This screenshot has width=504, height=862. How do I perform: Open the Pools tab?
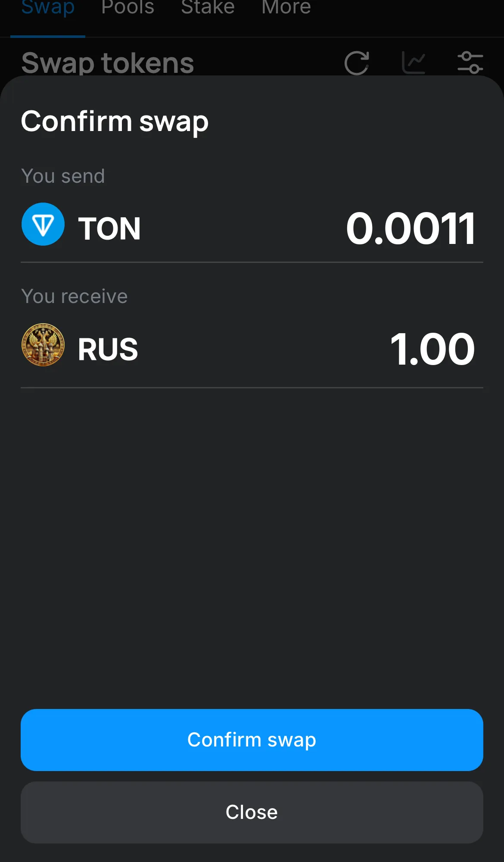(128, 8)
